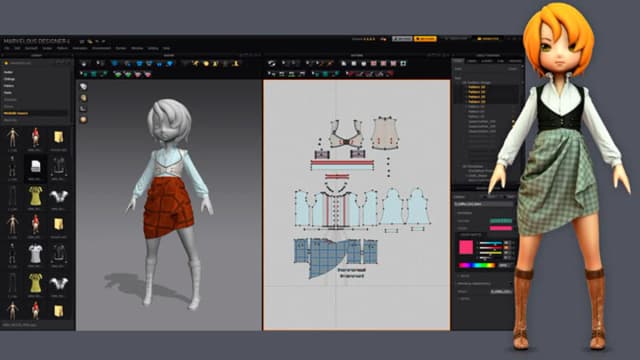Click large pink color preview swatch
Image resolution: width=640 pixels, height=360 pixels.
[466, 247]
